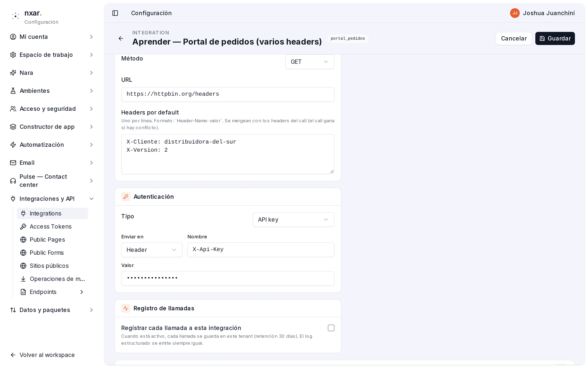588x368 pixels.
Task: Click the JJ user avatar
Action: coord(515,13)
